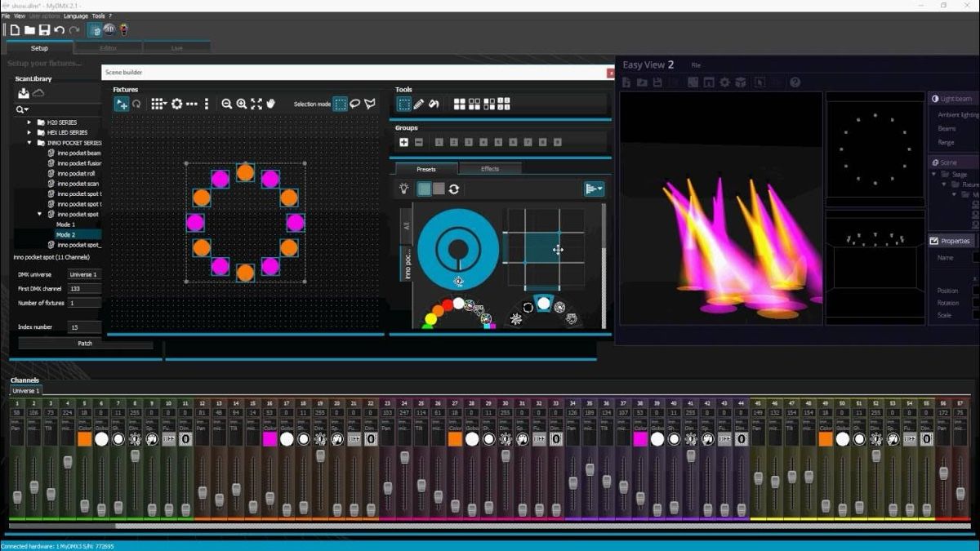Open the fixture grid layout dropdown
The image size is (980, 551).
click(x=158, y=104)
